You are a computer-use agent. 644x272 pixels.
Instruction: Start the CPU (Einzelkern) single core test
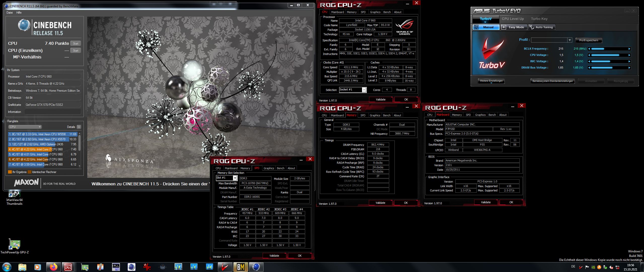pyautogui.click(x=75, y=51)
